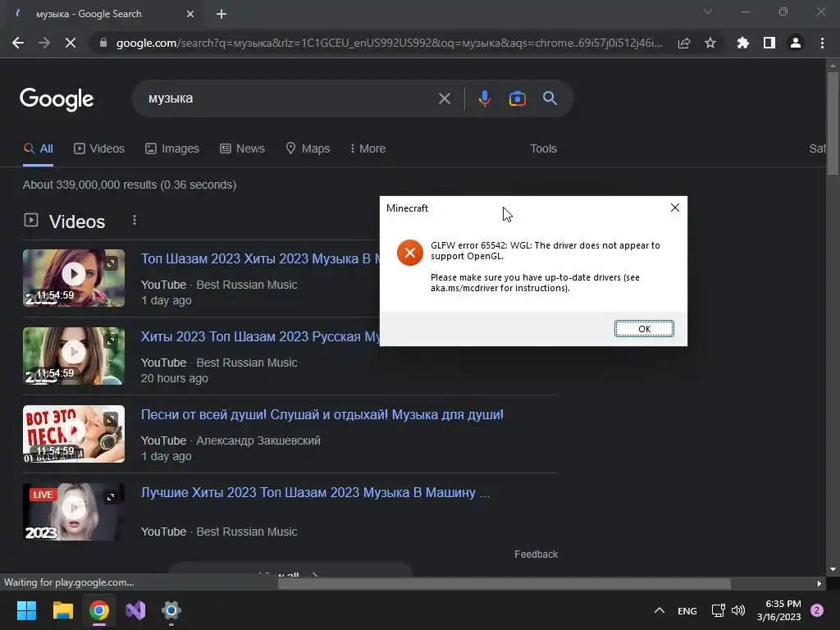This screenshot has width=840, height=630.
Task: Click the Google logo
Action: coord(57,99)
